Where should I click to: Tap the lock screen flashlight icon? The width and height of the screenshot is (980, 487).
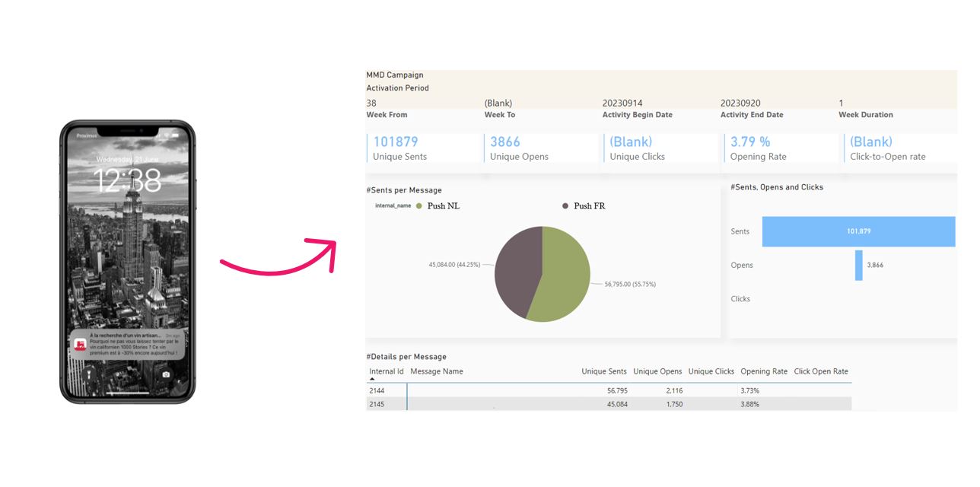[x=89, y=374]
